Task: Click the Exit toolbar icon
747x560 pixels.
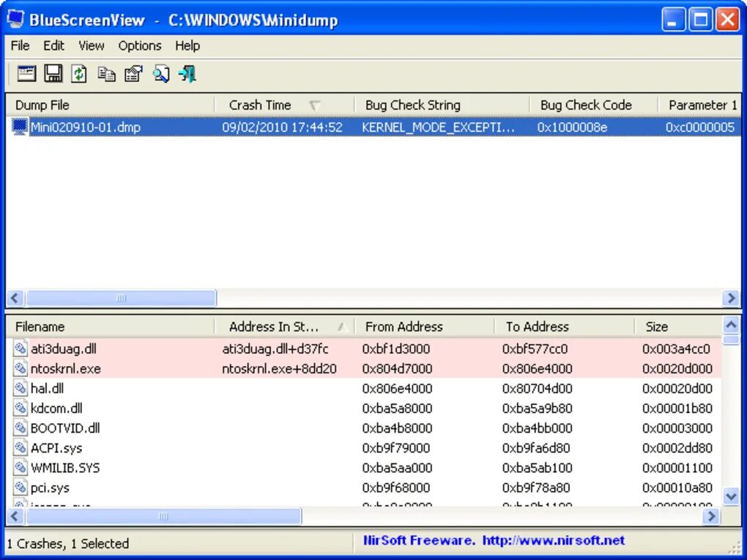Action: [187, 74]
